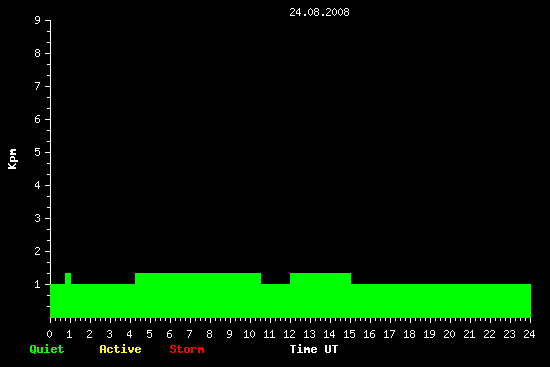Click the narrow green spike near hour 1
The width and height of the screenshot is (550, 367).
(x=68, y=279)
